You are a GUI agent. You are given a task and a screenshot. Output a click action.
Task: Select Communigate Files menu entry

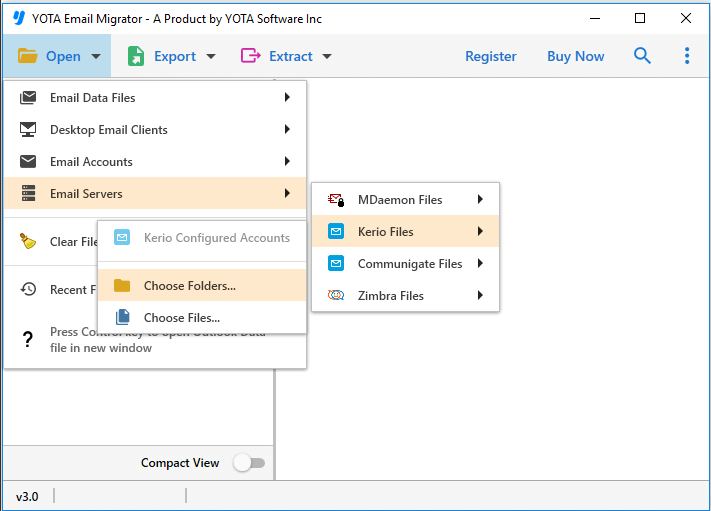click(x=405, y=263)
